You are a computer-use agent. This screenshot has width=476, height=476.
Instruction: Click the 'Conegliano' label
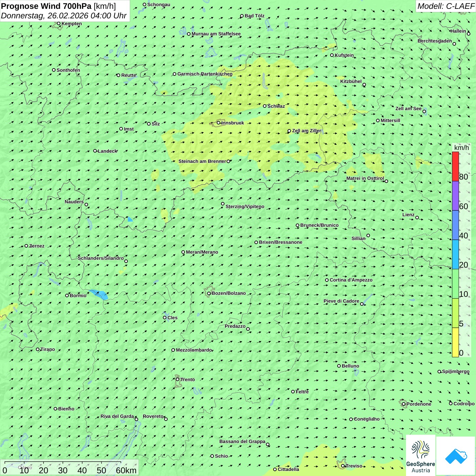point(367,419)
